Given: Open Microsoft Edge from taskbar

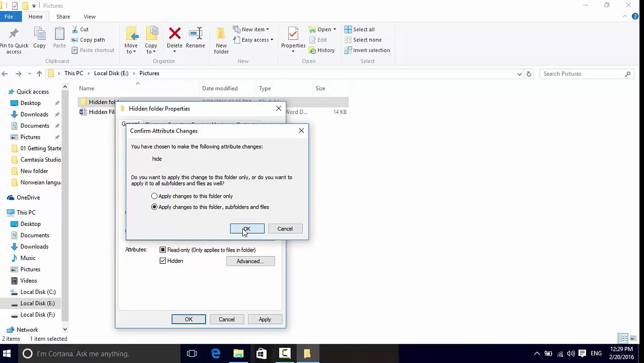Looking at the screenshot, I should pyautogui.click(x=216, y=353).
